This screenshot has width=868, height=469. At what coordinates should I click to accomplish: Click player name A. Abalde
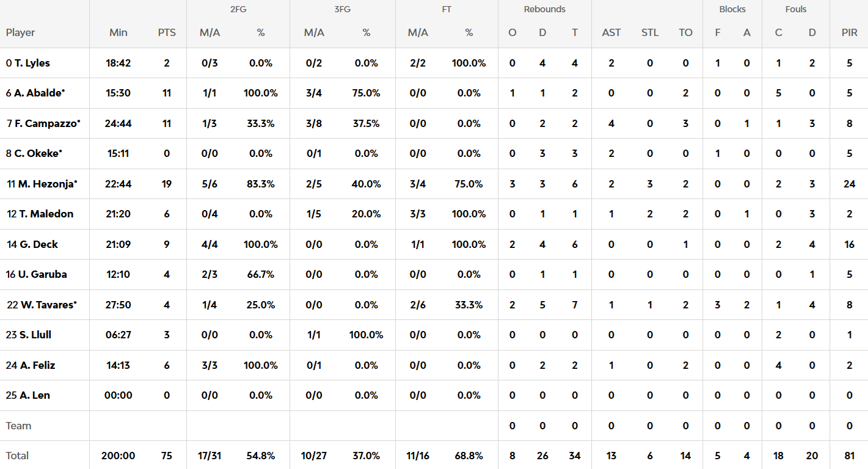click(x=39, y=93)
